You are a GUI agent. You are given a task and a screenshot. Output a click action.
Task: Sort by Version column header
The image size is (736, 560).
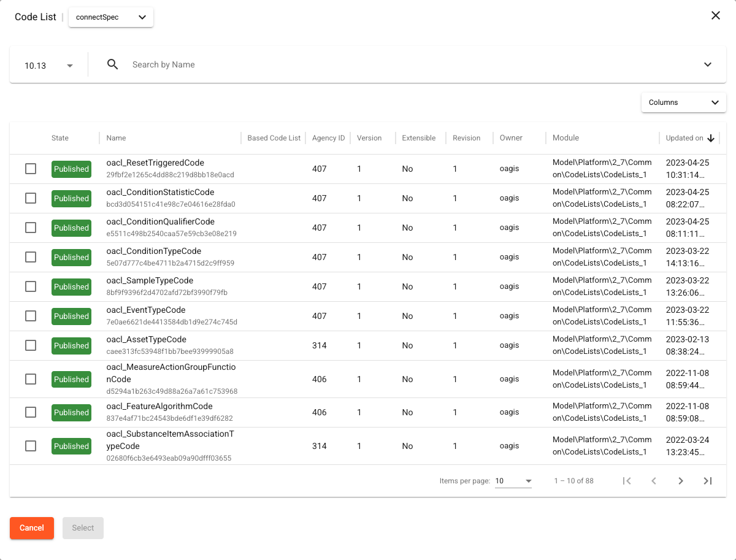(369, 138)
